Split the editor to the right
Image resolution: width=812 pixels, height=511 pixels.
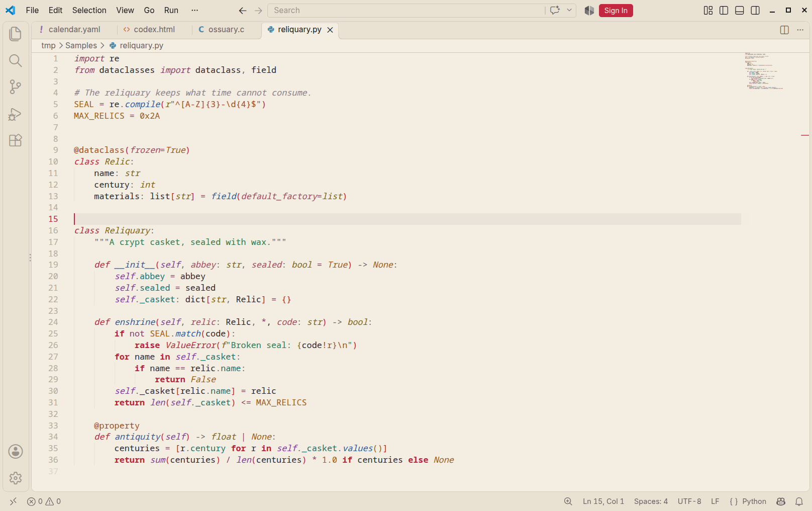pyautogui.click(x=784, y=30)
